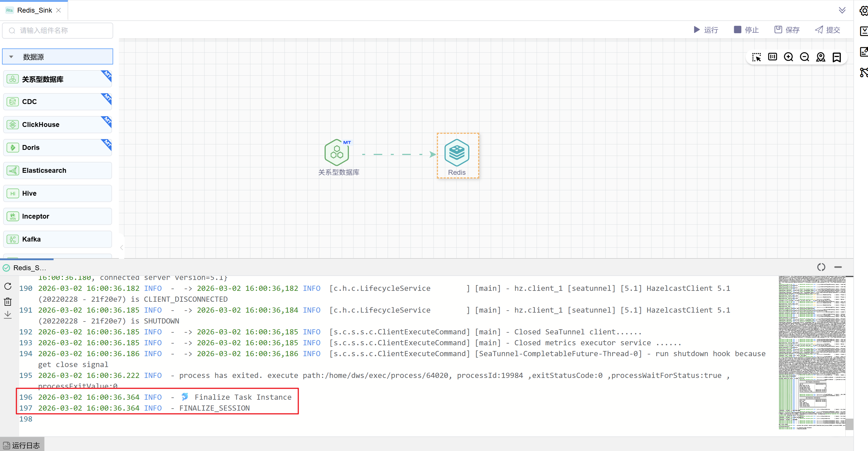Reset canvas to 1:1 scale
Image resolution: width=868 pixels, height=451 pixels.
(772, 57)
